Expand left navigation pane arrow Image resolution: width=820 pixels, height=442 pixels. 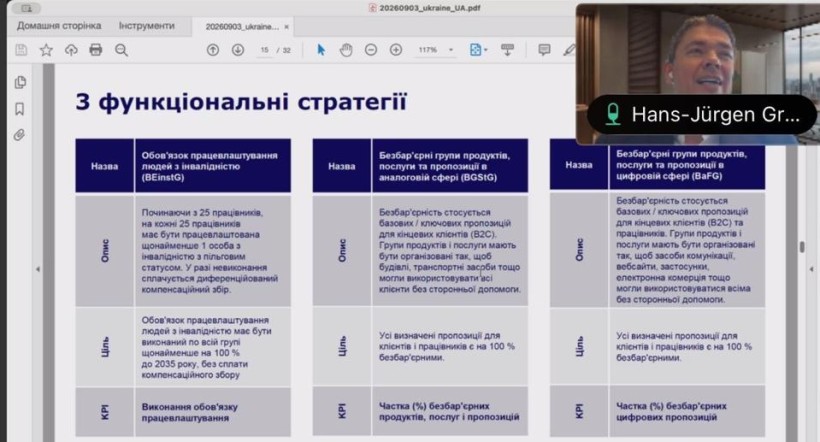[x=38, y=269]
